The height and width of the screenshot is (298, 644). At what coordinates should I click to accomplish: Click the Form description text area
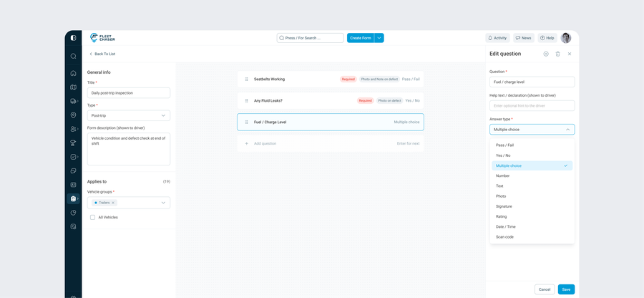(x=129, y=149)
